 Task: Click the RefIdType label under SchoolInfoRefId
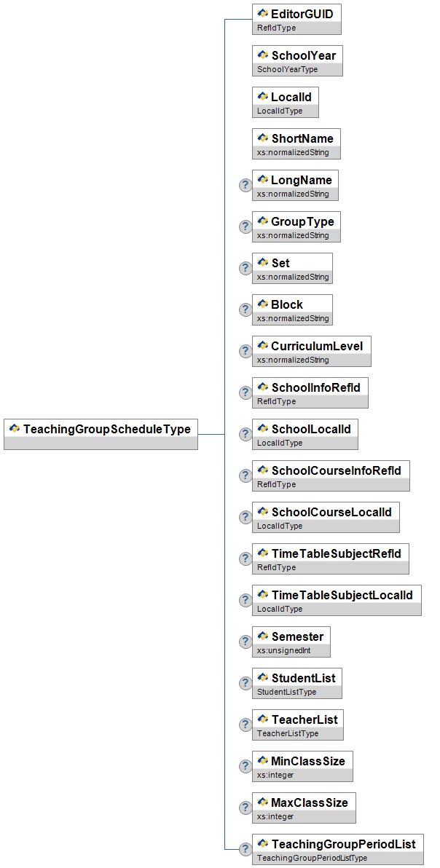pos(277,401)
